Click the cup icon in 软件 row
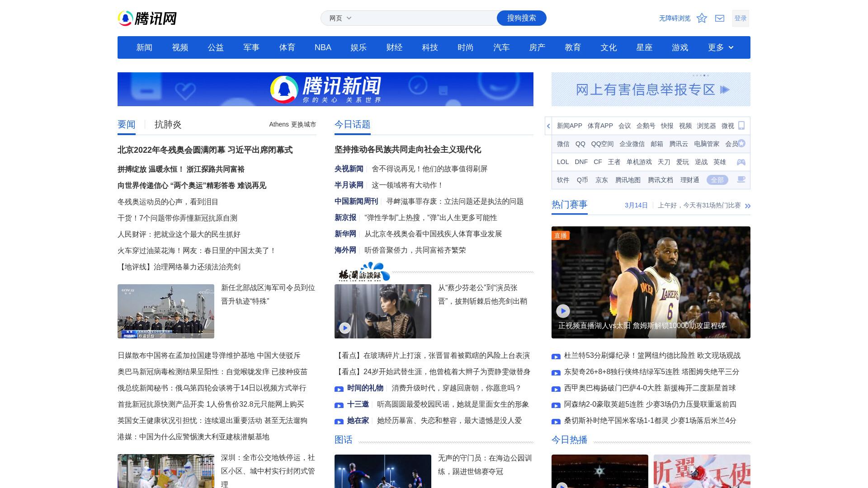The width and height of the screenshot is (868, 488). (741, 179)
